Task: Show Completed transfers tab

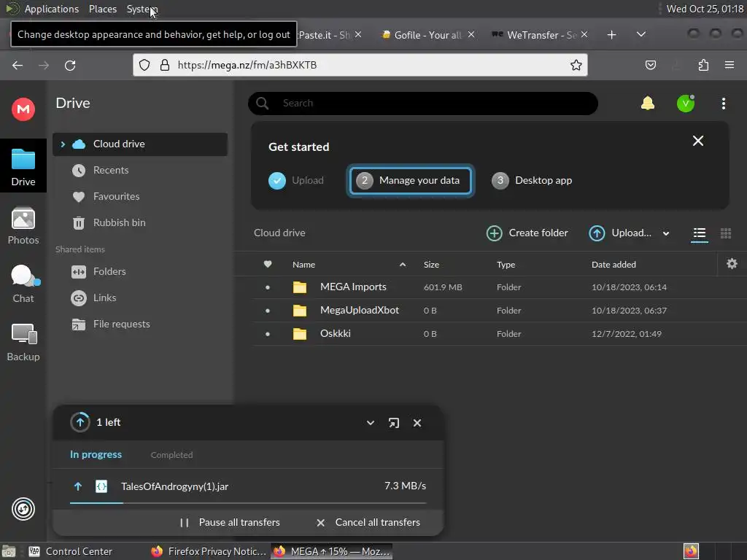Action: [171, 455]
